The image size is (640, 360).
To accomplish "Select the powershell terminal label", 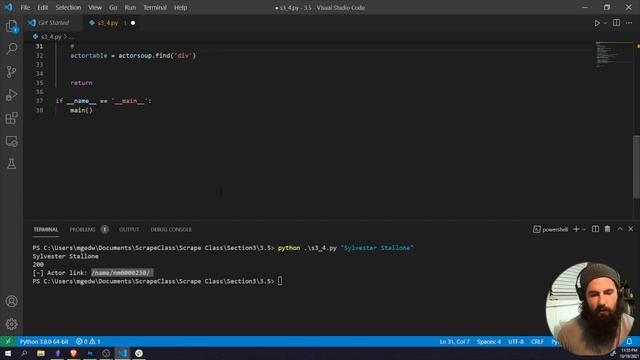I will tap(551, 229).
